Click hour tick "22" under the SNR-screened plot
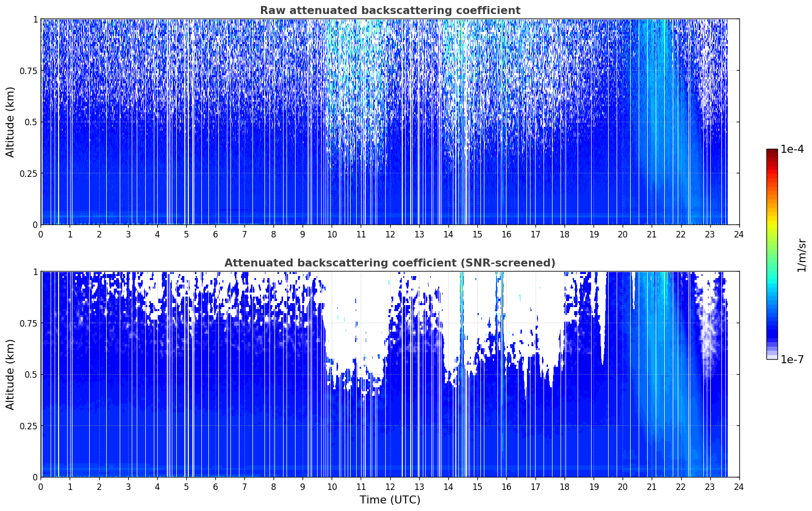The width and height of the screenshot is (812, 511). click(681, 486)
